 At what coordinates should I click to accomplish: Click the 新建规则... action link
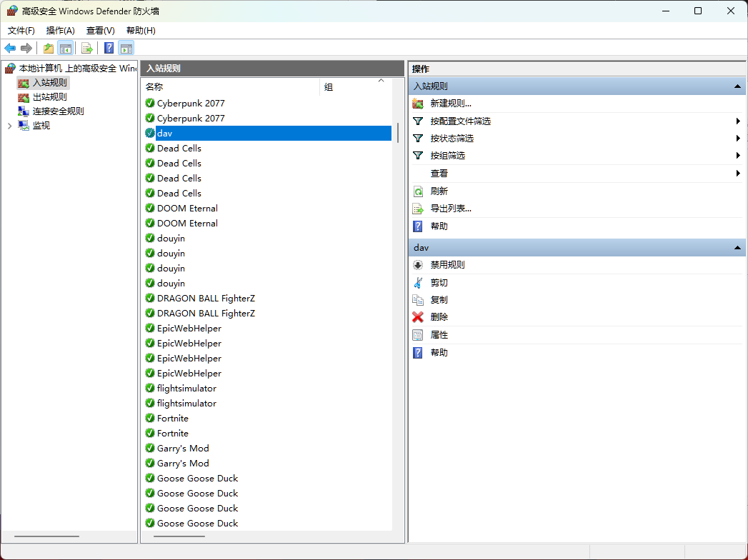point(451,104)
